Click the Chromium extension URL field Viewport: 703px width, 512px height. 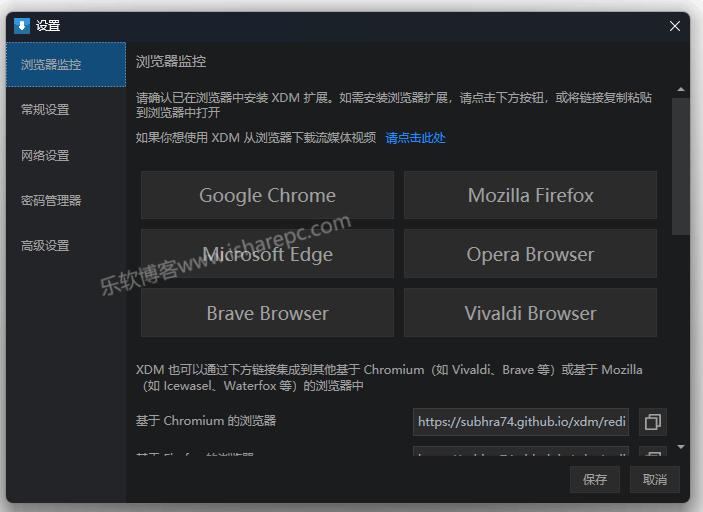pos(521,422)
